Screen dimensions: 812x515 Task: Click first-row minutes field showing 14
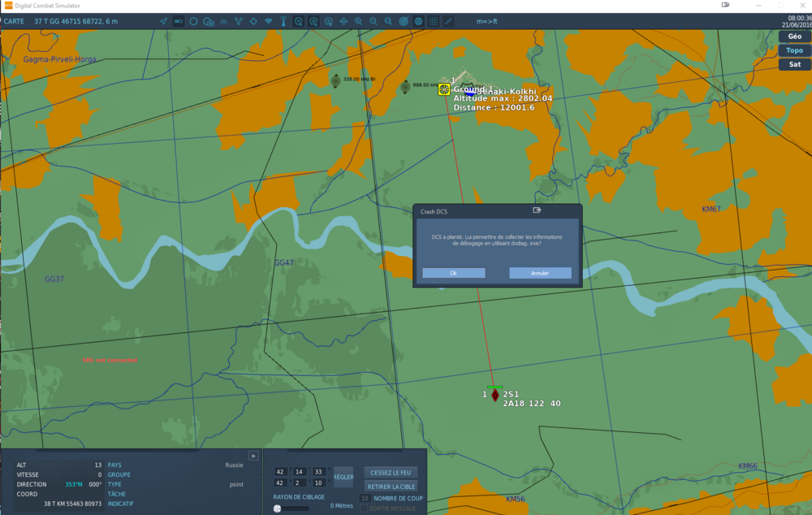point(300,472)
